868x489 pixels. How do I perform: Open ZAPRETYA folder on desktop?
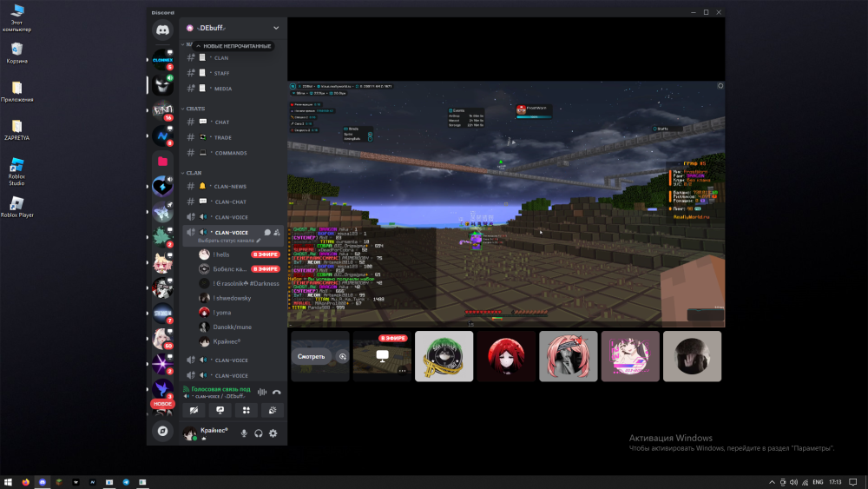click(16, 130)
